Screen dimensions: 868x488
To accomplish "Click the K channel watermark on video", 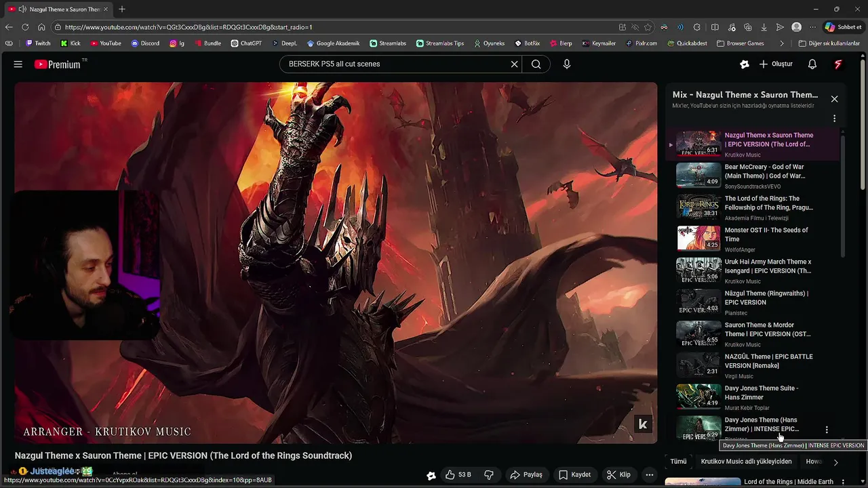I will pos(643,424).
